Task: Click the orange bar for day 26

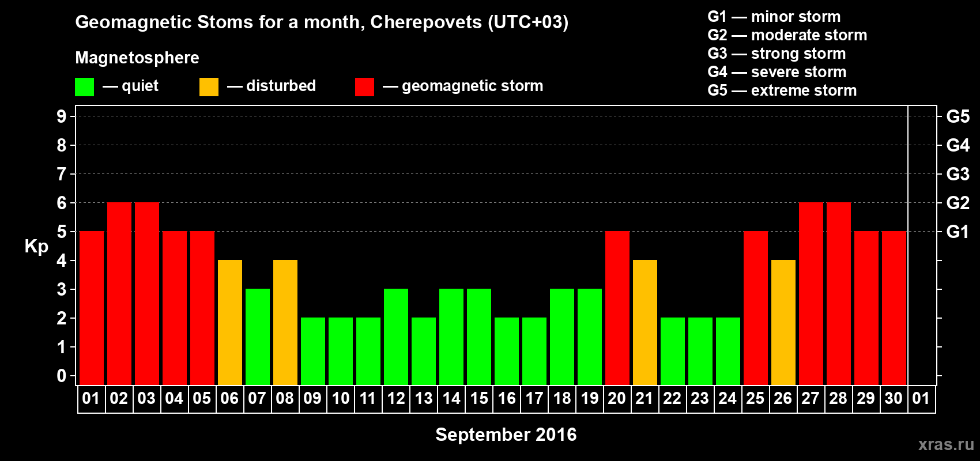Action: coord(783,322)
